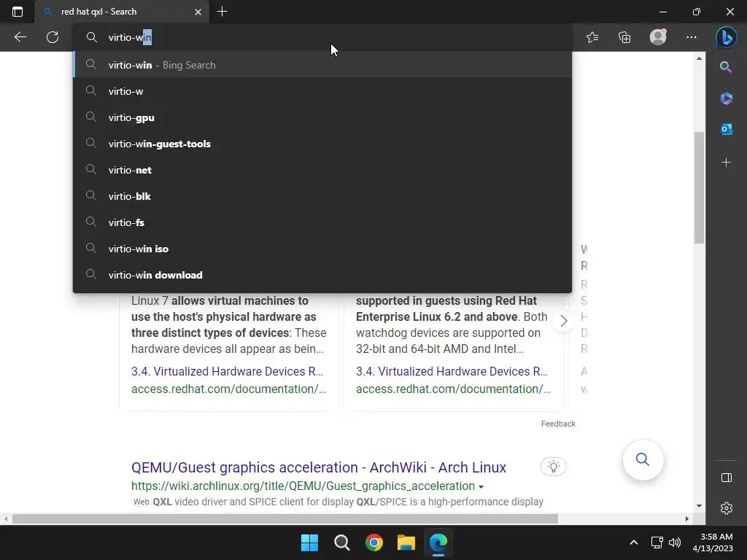The image size is (747, 560).
Task: Open the Windows Start button
Action: point(309,542)
